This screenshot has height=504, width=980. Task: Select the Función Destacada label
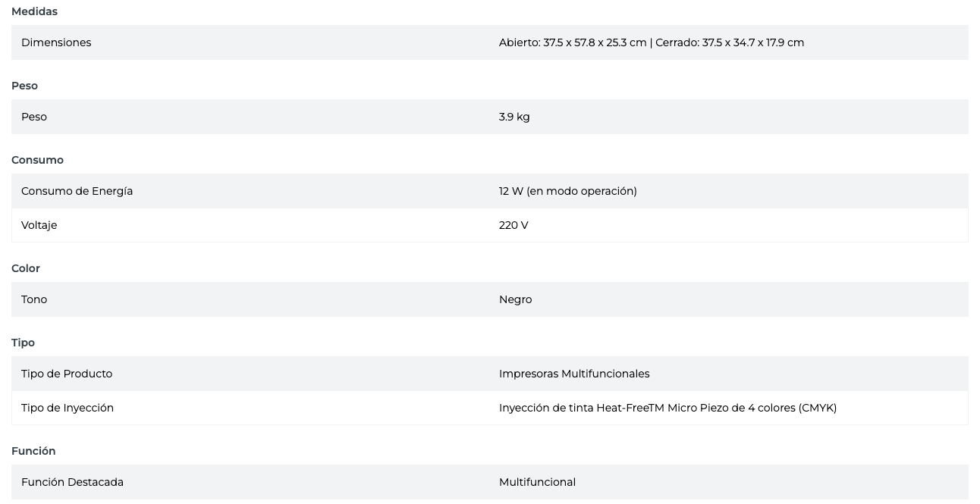[72, 482]
